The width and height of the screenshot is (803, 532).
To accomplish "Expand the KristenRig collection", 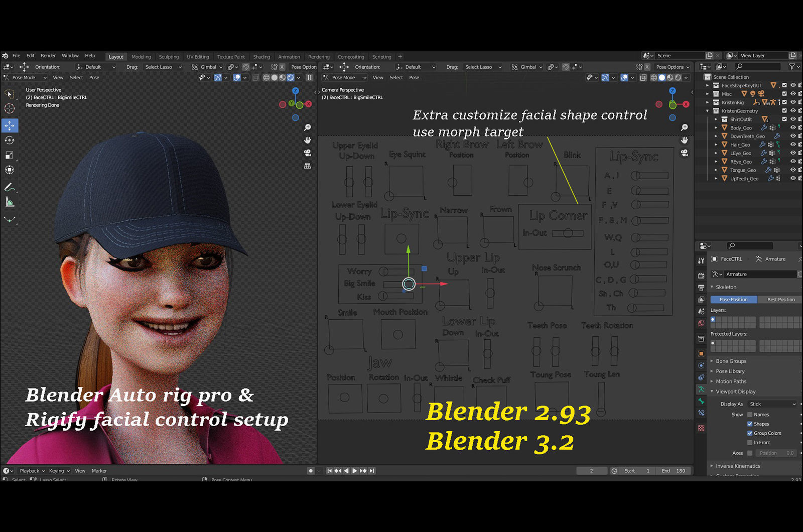I will (x=708, y=102).
